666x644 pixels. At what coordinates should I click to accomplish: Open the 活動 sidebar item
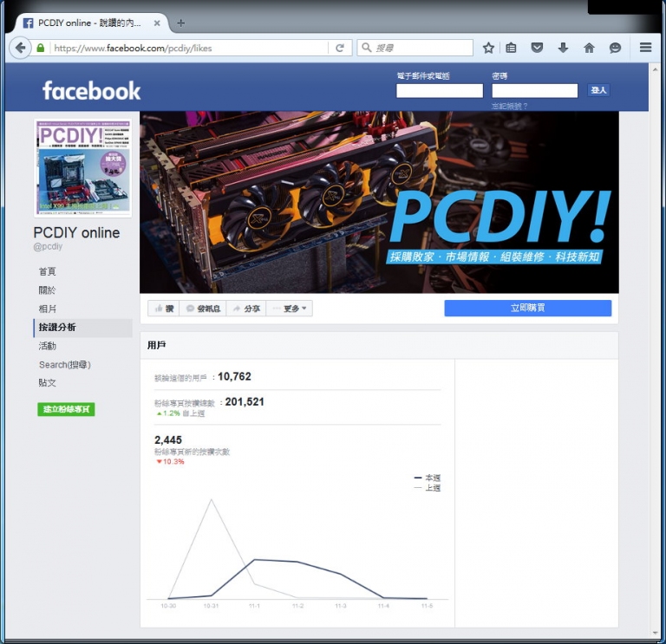click(47, 346)
